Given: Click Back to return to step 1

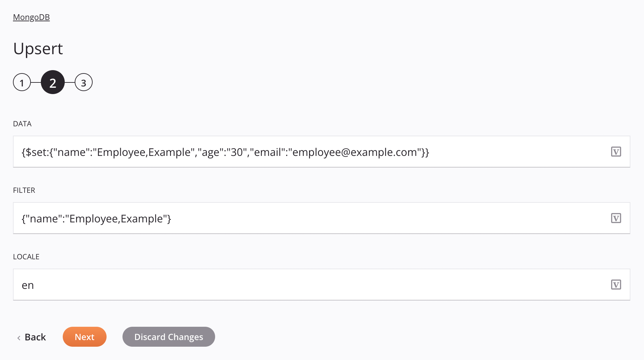Looking at the screenshot, I should [x=32, y=336].
